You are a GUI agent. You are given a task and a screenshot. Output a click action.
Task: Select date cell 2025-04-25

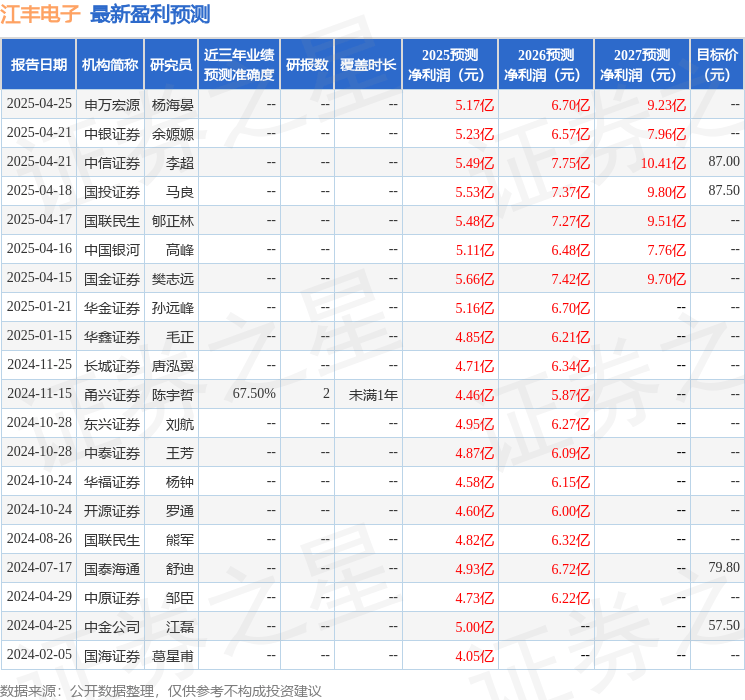(39, 104)
